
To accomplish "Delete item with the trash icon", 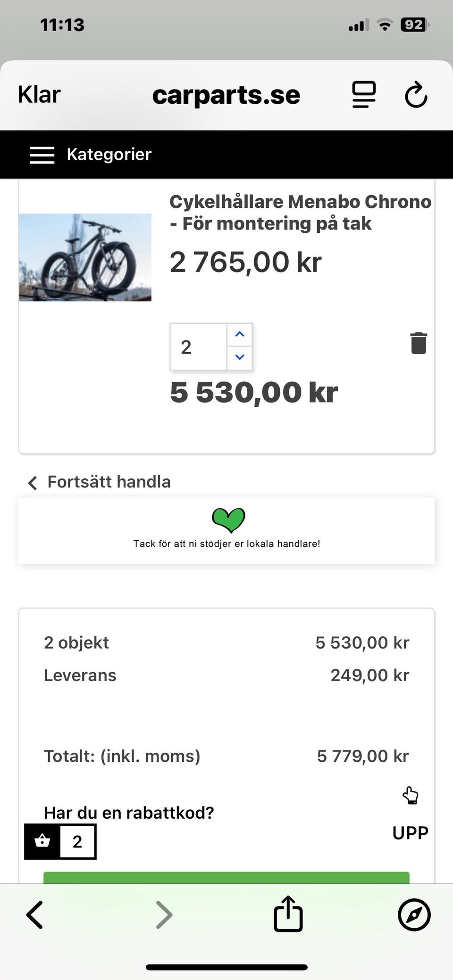I will click(419, 343).
